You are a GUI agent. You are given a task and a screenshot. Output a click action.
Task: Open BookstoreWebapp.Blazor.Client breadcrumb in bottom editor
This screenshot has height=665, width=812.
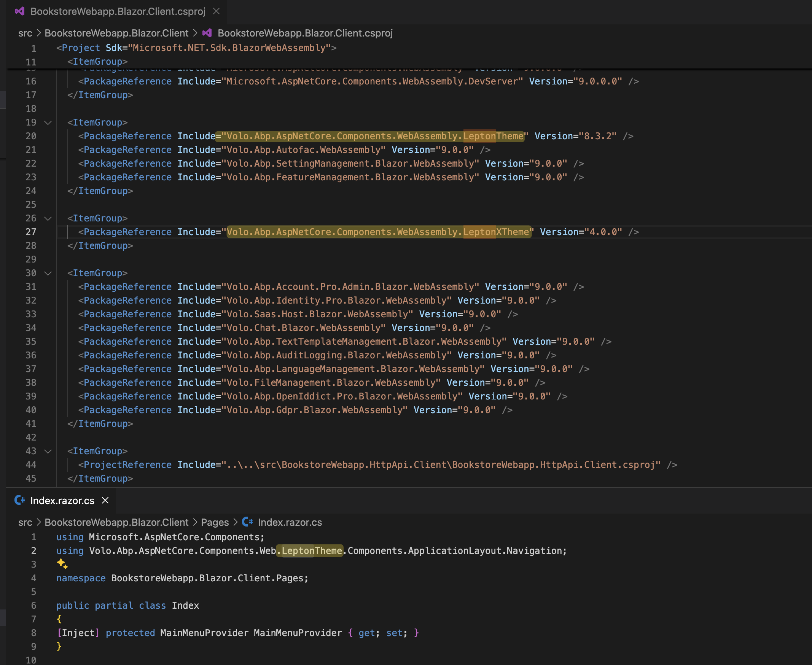click(116, 522)
